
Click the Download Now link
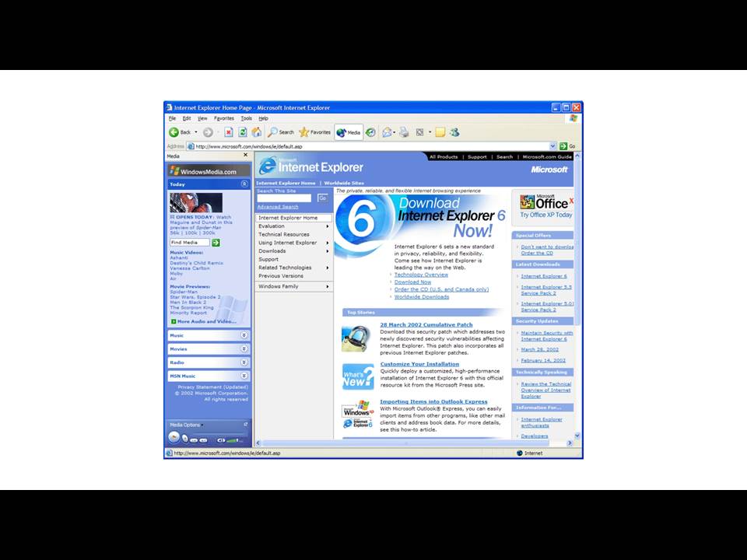412,282
